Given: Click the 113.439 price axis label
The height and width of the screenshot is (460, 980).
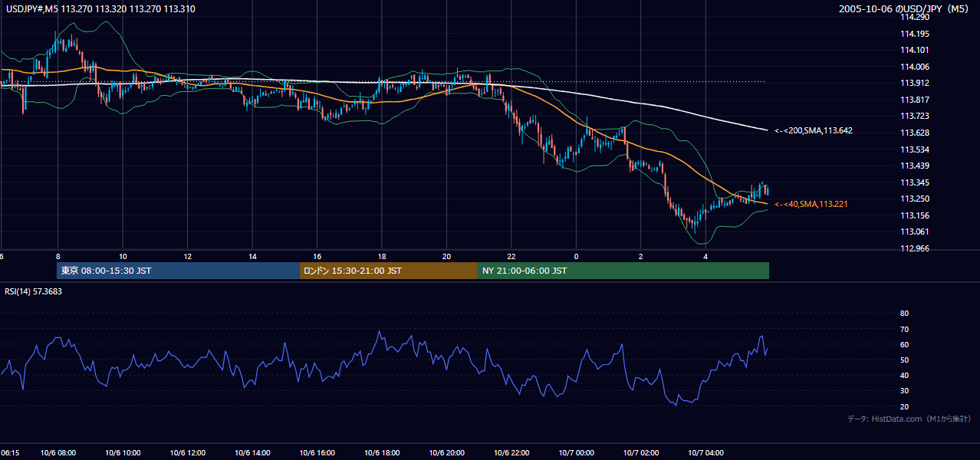Looking at the screenshot, I should (x=914, y=166).
